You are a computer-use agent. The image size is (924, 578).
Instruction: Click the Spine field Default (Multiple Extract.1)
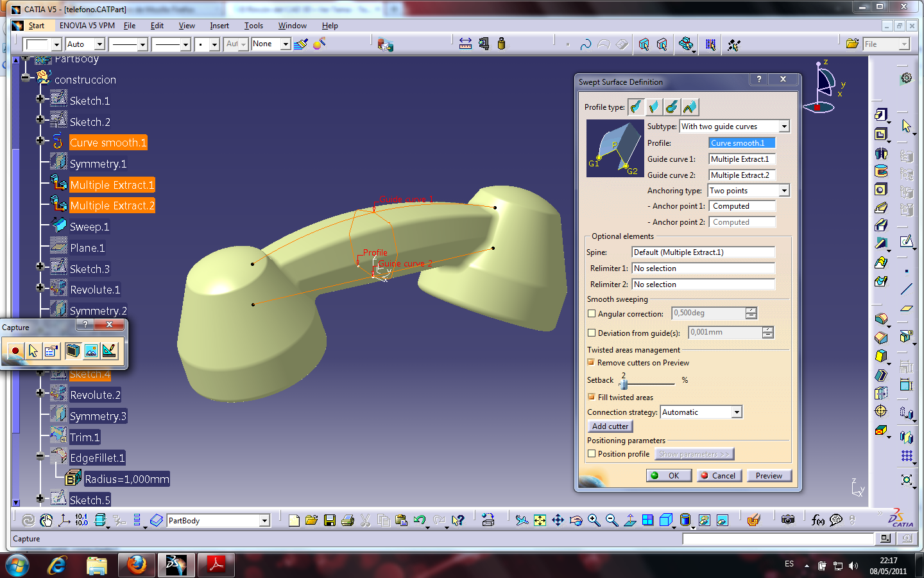click(x=703, y=252)
